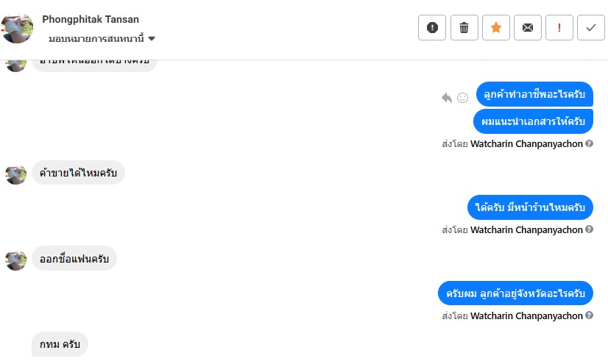Image resolution: width=608 pixels, height=364 pixels.
Task: Click the envelope icon to mark unread
Action: coord(527,28)
